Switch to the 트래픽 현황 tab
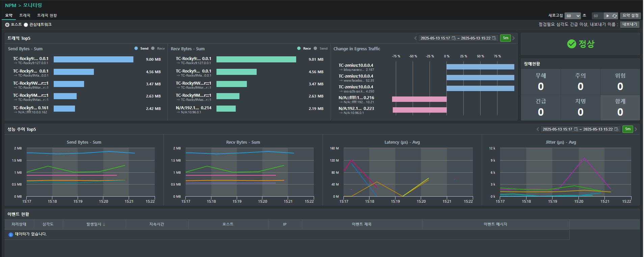This screenshot has width=644, height=257. [x=47, y=16]
